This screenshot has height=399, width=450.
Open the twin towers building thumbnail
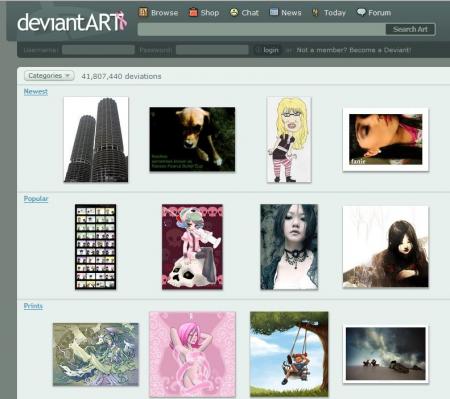(96, 139)
